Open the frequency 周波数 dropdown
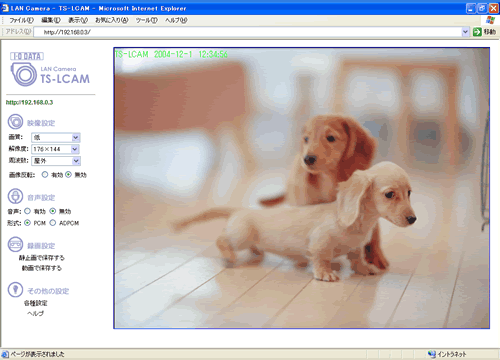The height and width of the screenshot is (360, 500). [x=56, y=161]
